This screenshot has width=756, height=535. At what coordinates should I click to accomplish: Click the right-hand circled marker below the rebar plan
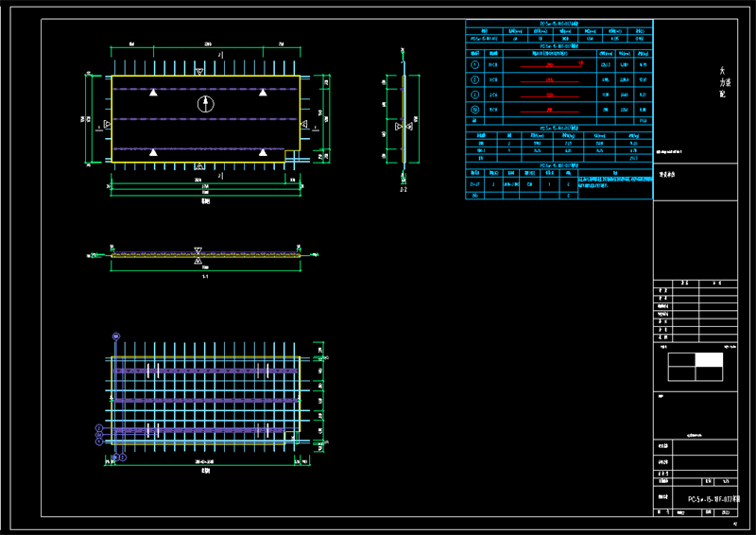coord(123,457)
